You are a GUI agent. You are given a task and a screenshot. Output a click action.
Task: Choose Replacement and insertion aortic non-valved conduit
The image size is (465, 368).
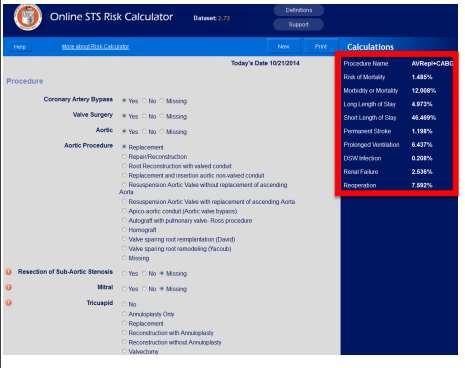tap(124, 175)
